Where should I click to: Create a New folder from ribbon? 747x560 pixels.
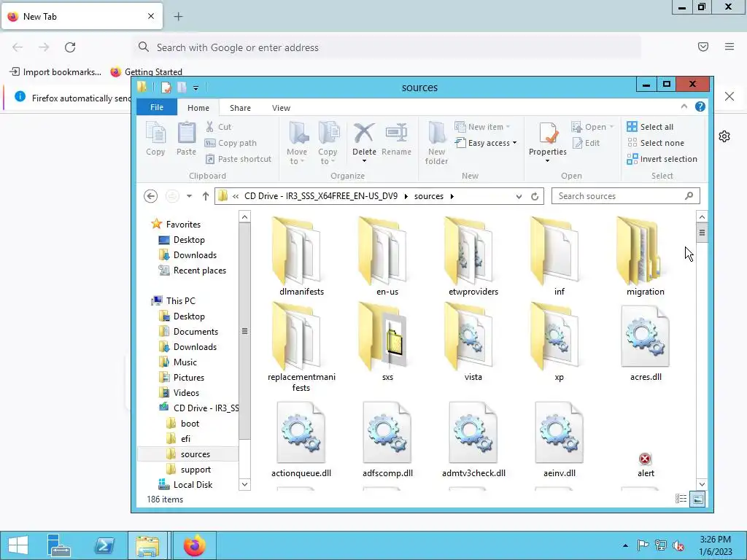[436, 143]
